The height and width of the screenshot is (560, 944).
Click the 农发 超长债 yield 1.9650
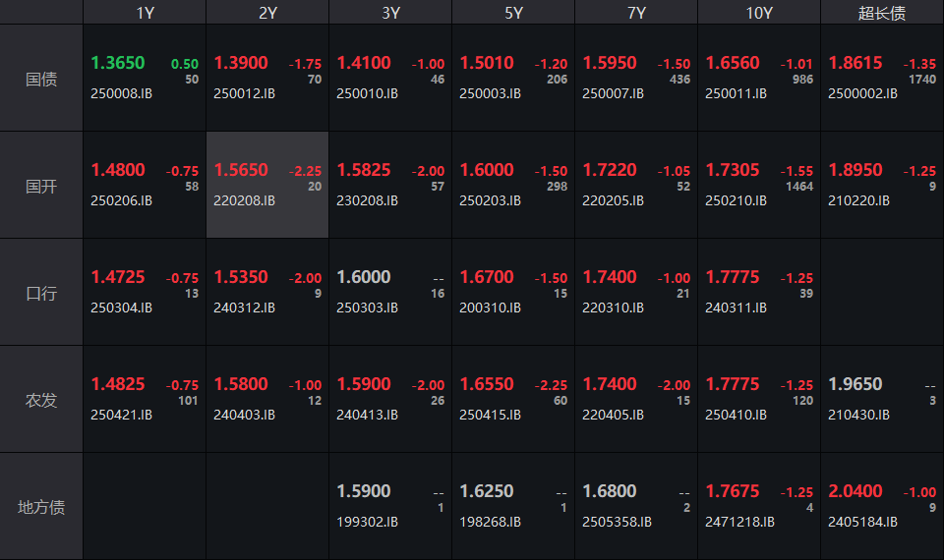coord(855,384)
